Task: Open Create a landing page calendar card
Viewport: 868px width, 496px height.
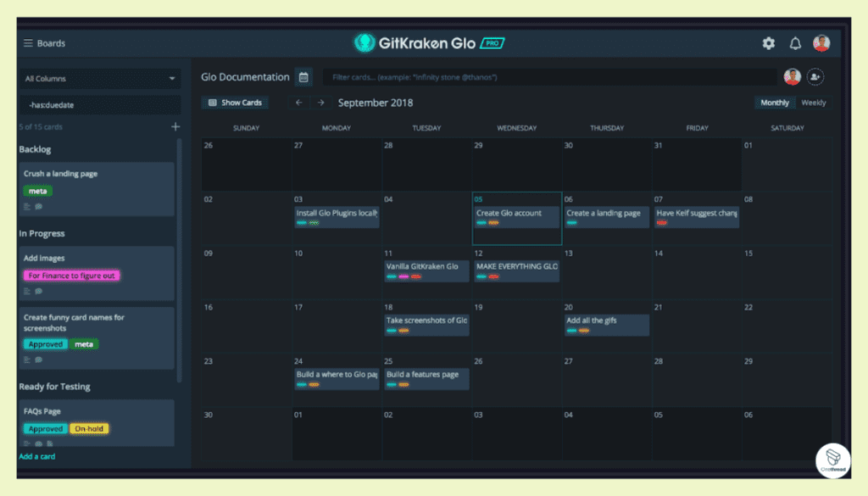Action: 607,217
